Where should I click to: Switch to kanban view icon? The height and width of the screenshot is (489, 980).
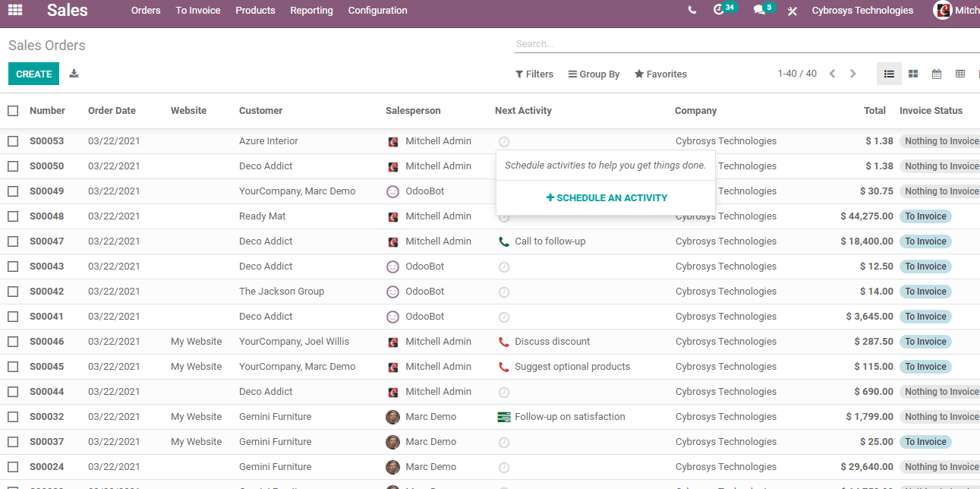913,74
